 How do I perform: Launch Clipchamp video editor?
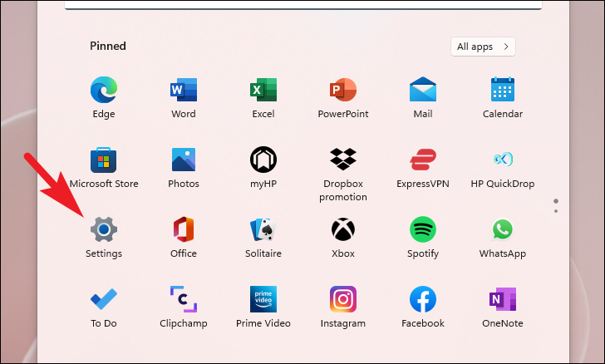coord(184,299)
